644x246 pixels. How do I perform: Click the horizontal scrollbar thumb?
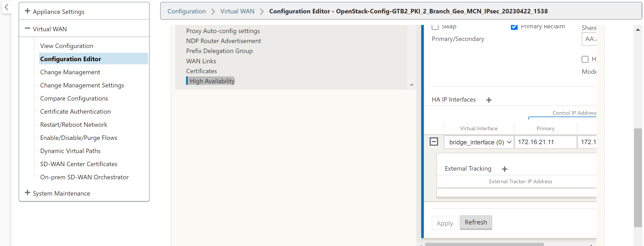pos(484,244)
